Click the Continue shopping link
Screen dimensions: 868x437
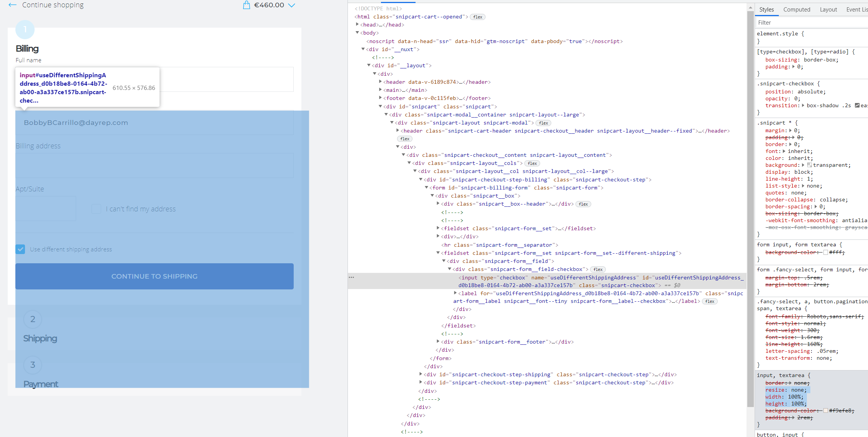(53, 5)
